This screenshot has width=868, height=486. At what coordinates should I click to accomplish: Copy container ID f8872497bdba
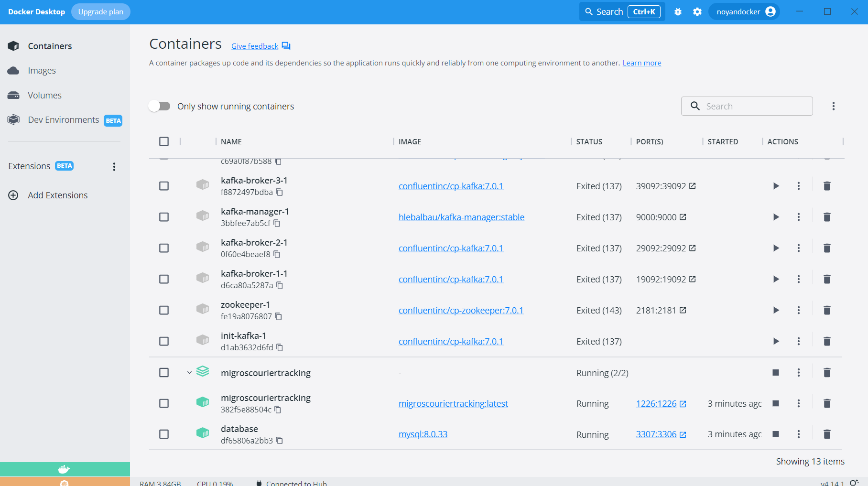click(x=280, y=192)
